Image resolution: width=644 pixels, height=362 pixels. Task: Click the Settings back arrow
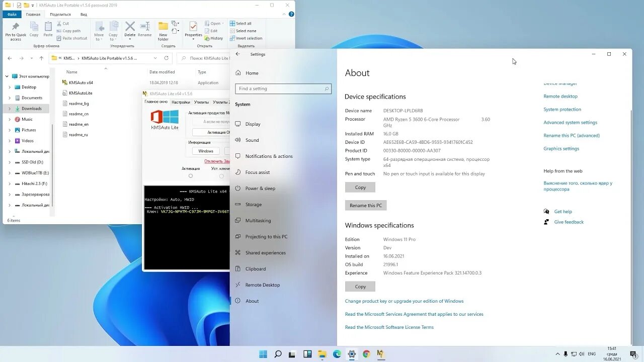(x=238, y=54)
